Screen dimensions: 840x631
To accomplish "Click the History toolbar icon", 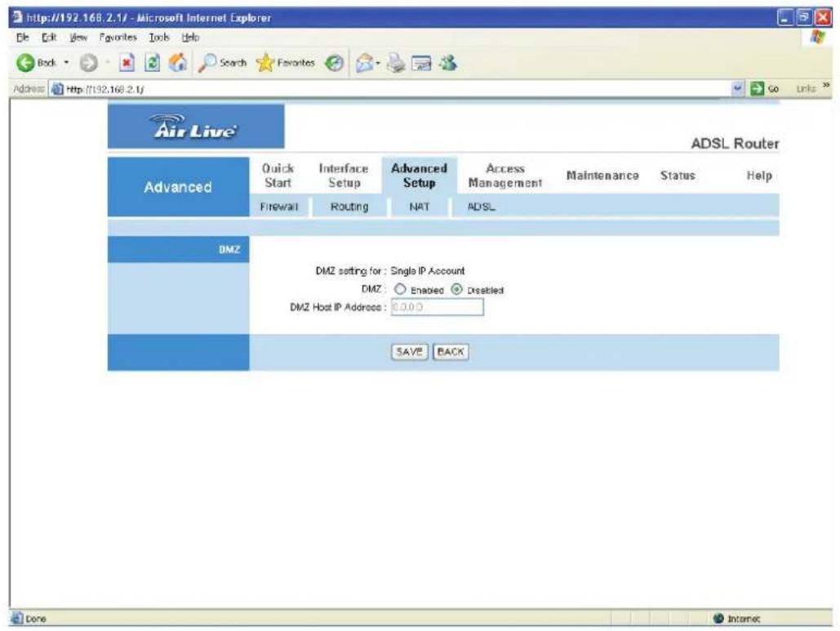I will (335, 63).
